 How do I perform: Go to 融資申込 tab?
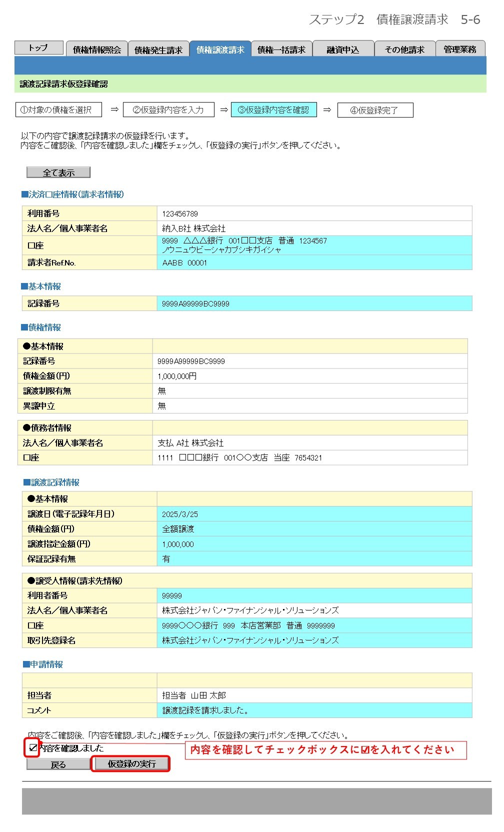point(343,49)
